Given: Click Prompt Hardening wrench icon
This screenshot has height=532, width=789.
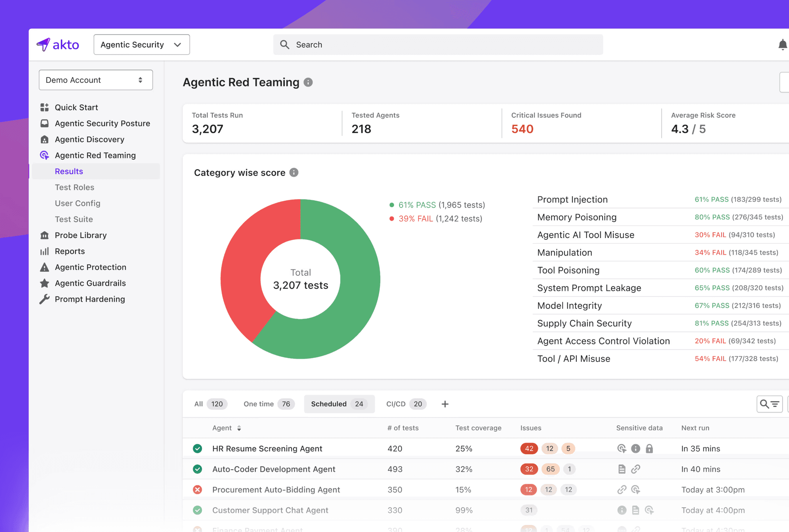Looking at the screenshot, I should (x=45, y=299).
